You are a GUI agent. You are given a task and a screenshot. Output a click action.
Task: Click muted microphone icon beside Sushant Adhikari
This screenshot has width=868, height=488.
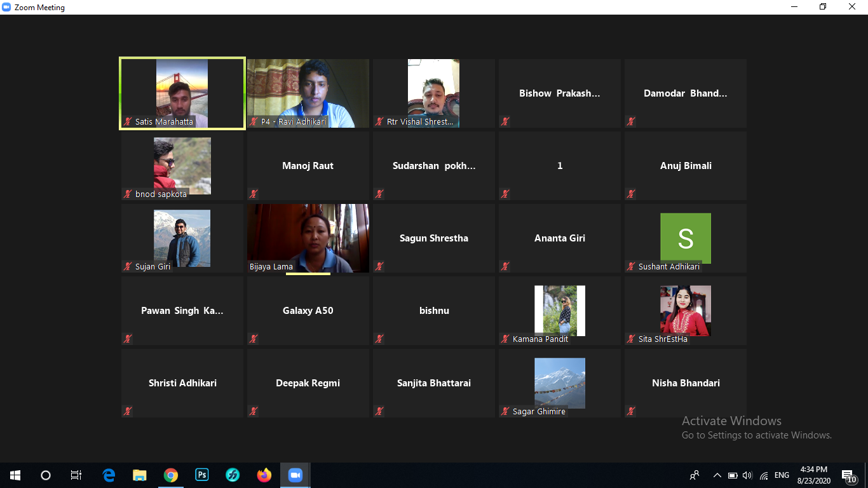tap(631, 267)
